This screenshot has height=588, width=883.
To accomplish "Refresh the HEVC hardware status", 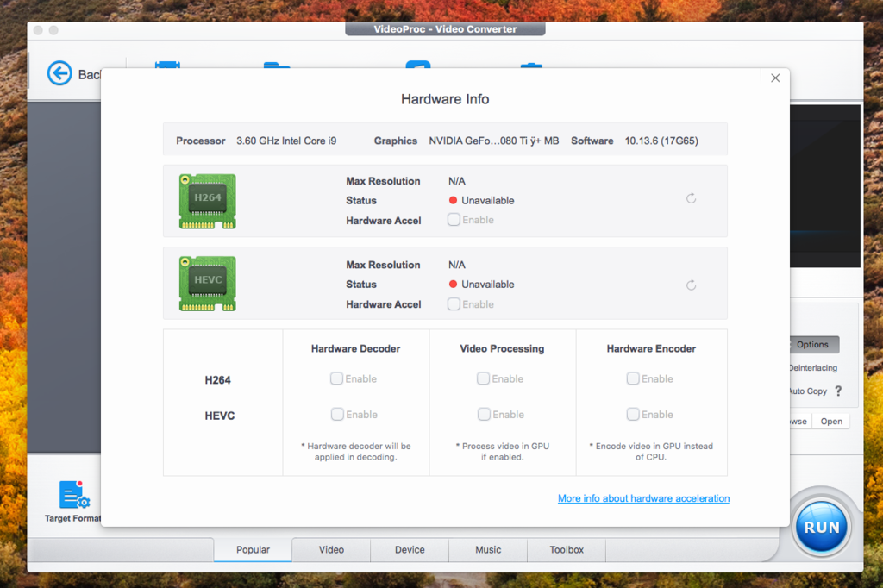I will (691, 285).
